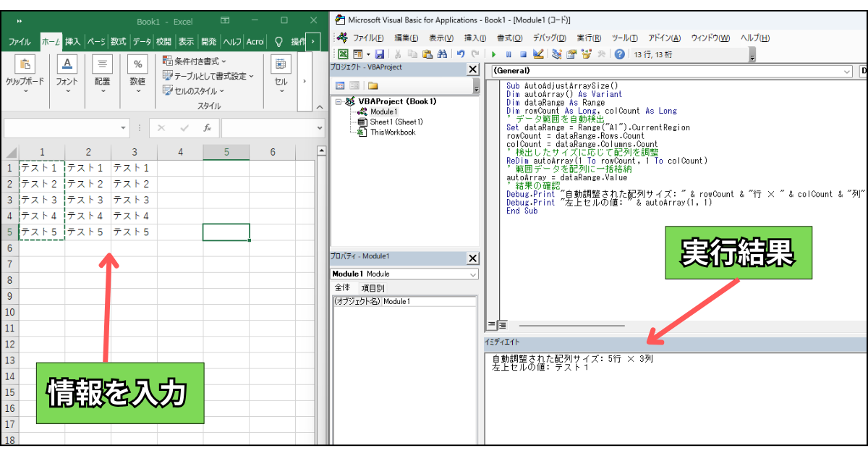This screenshot has height=456, width=868.
Task: Click the Toolbox wrench icon in VBA toolbar
Action: point(600,54)
